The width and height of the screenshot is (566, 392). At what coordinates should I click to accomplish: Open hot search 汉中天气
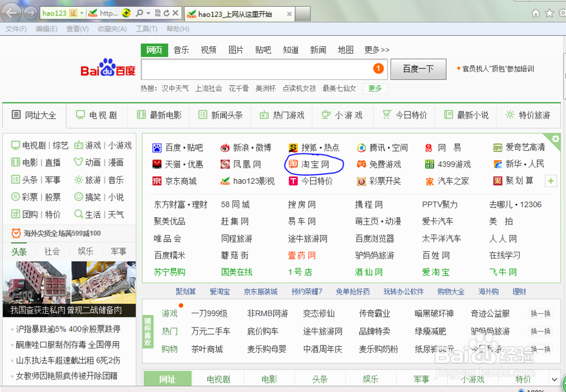coord(175,88)
